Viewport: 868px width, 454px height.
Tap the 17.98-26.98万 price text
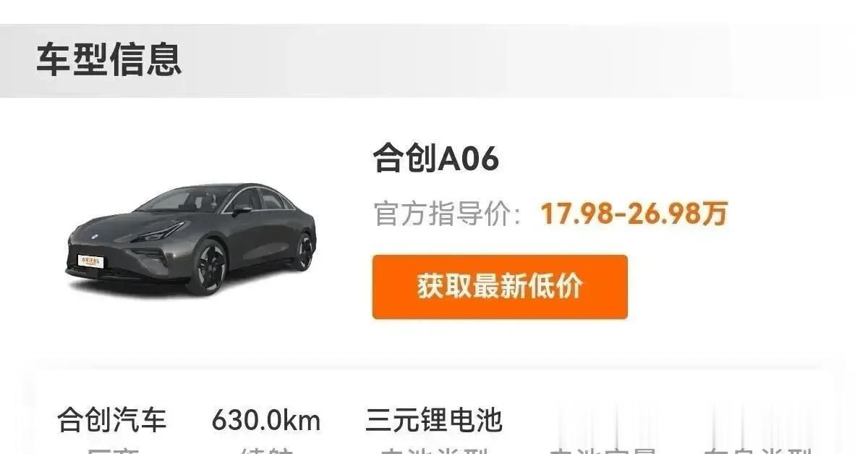pos(634,214)
